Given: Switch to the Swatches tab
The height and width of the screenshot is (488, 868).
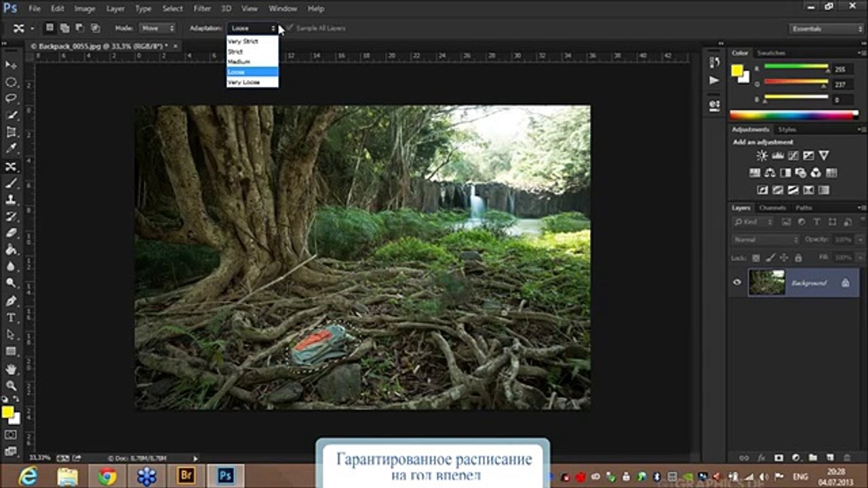Looking at the screenshot, I should [771, 53].
